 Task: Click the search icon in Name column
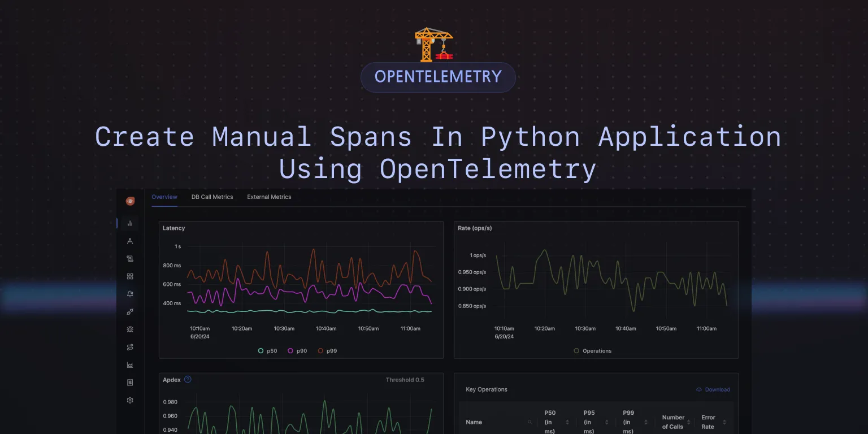click(x=530, y=422)
